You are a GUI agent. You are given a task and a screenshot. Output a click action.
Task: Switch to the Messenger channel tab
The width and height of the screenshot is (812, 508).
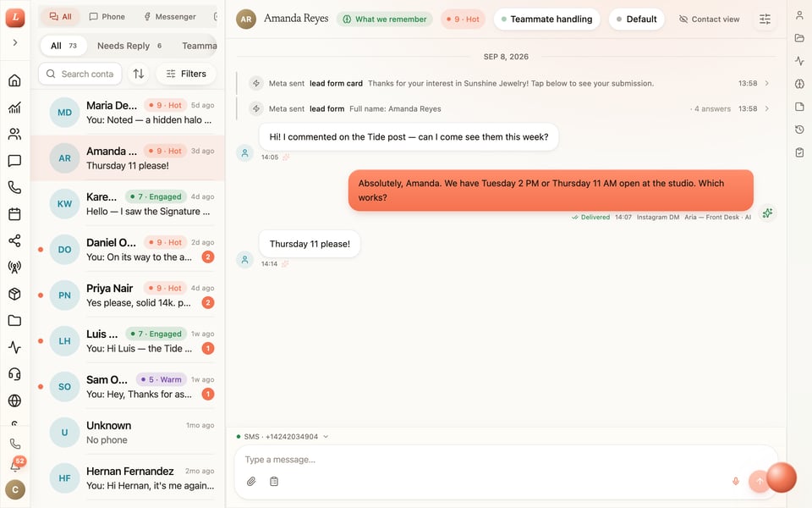(x=169, y=17)
